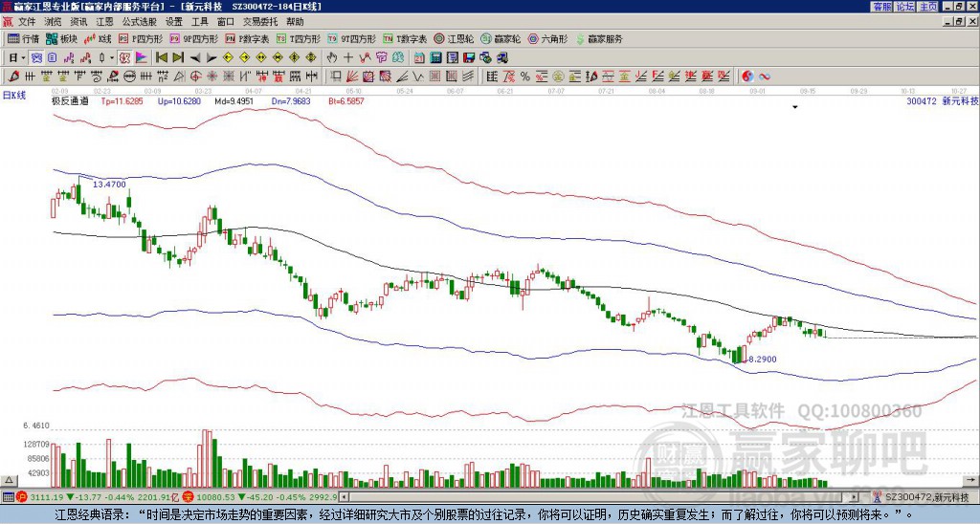Toggle the 权 adjustment button
Image resolution: width=980 pixels, height=524 pixels.
pos(124,58)
